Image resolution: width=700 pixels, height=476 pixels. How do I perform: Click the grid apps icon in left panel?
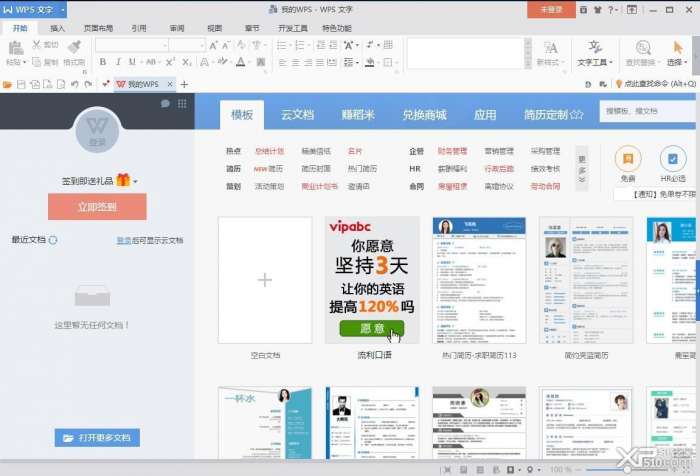[182, 104]
